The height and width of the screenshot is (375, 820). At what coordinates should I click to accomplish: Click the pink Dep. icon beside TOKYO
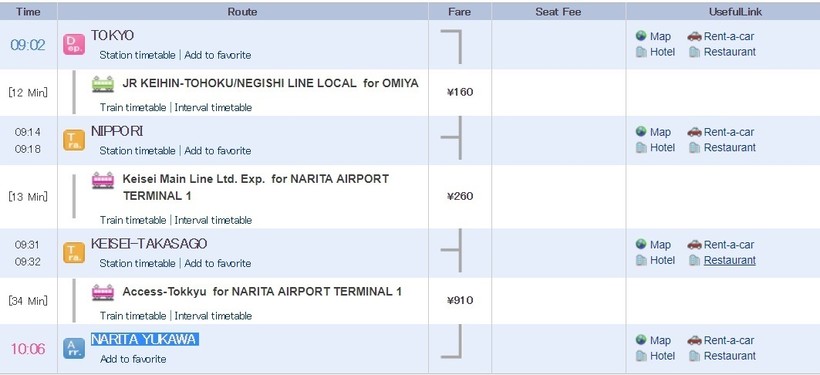click(x=74, y=44)
